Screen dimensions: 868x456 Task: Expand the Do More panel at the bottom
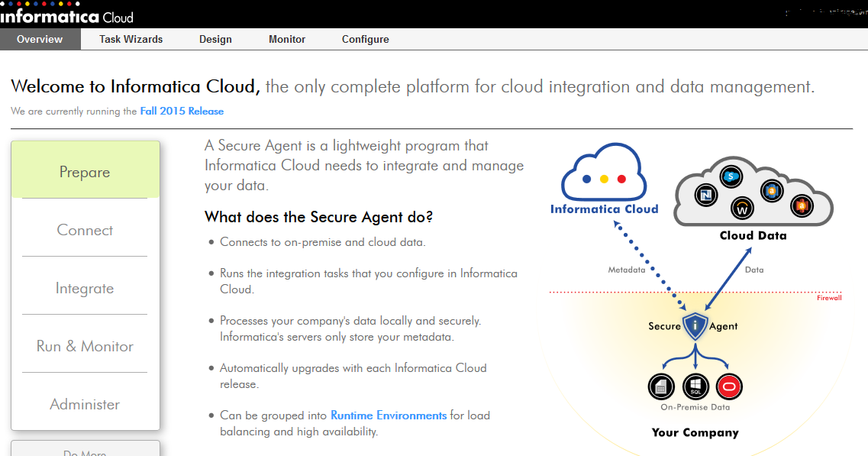[x=84, y=451]
